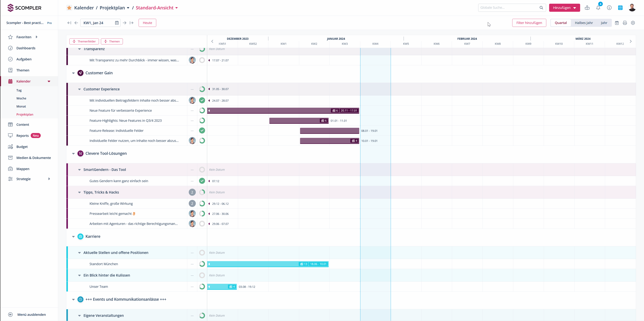This screenshot has width=644, height=321.
Task: Click Filter hinzufügen button
Action: pos(529,23)
